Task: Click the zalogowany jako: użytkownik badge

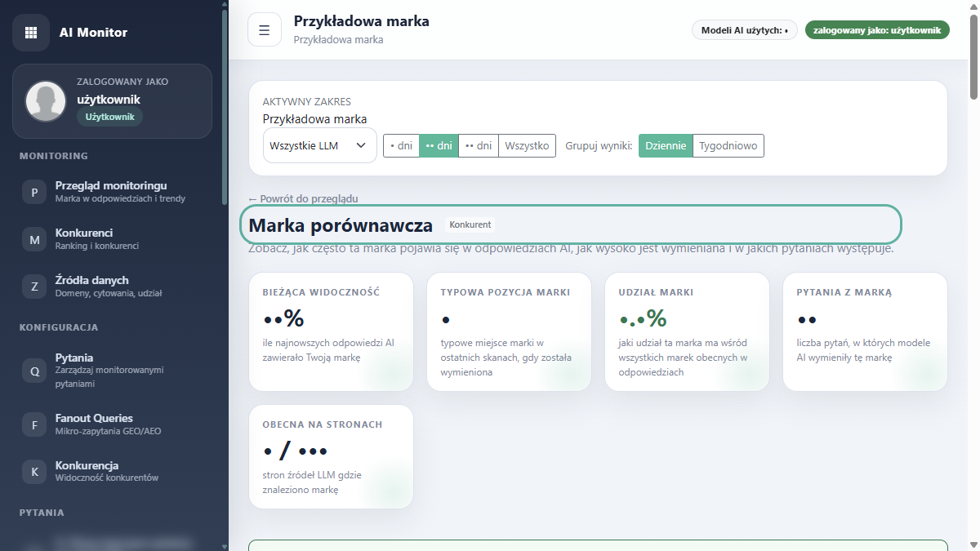Action: [877, 30]
